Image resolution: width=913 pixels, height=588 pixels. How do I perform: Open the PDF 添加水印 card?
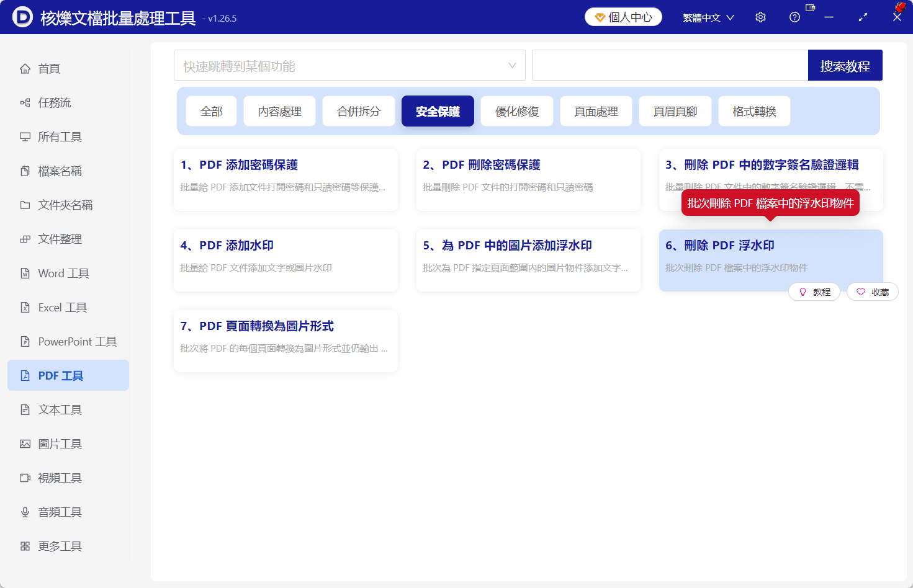[x=286, y=261]
